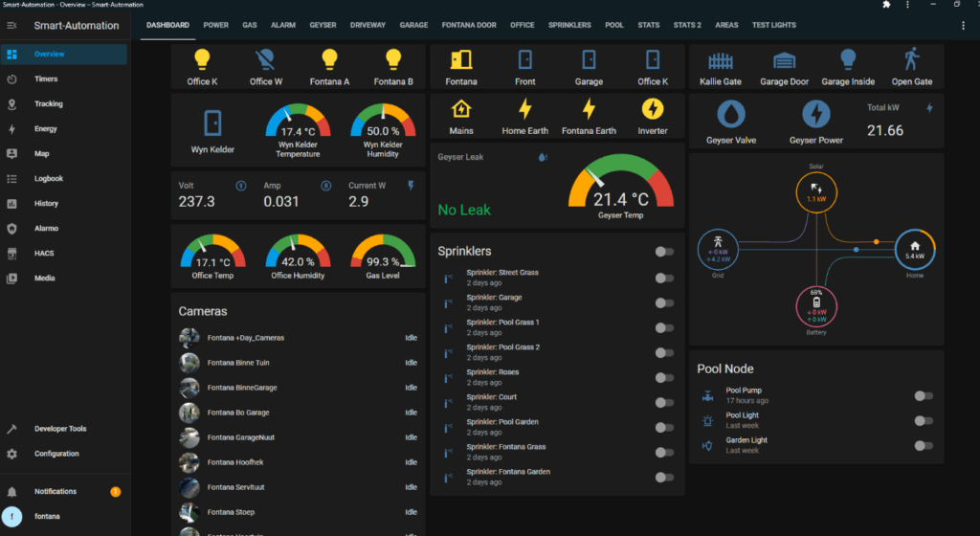Turn on the Pool Pump switch
980x536 pixels.
click(x=924, y=395)
